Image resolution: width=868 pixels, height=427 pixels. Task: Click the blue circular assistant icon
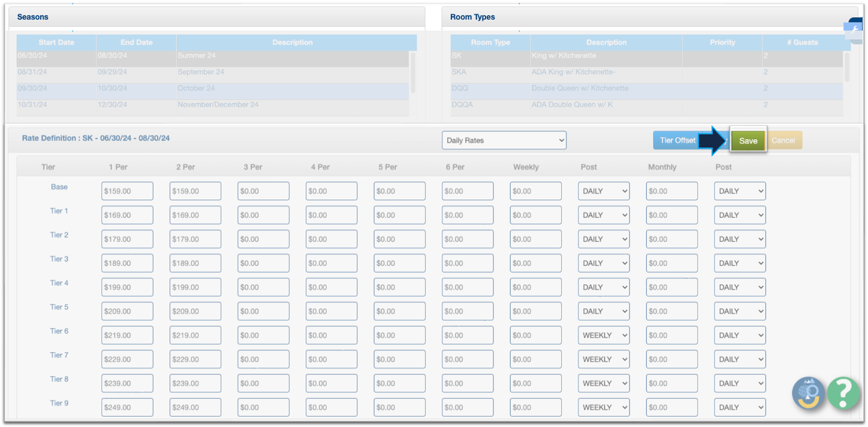coord(808,393)
